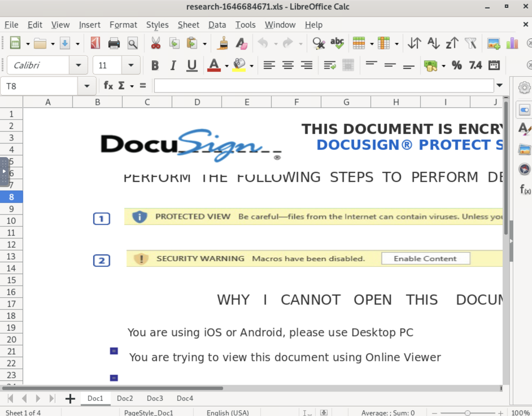Open Print Preview with magnifier icon
This screenshot has width=532, height=416.
click(132, 44)
